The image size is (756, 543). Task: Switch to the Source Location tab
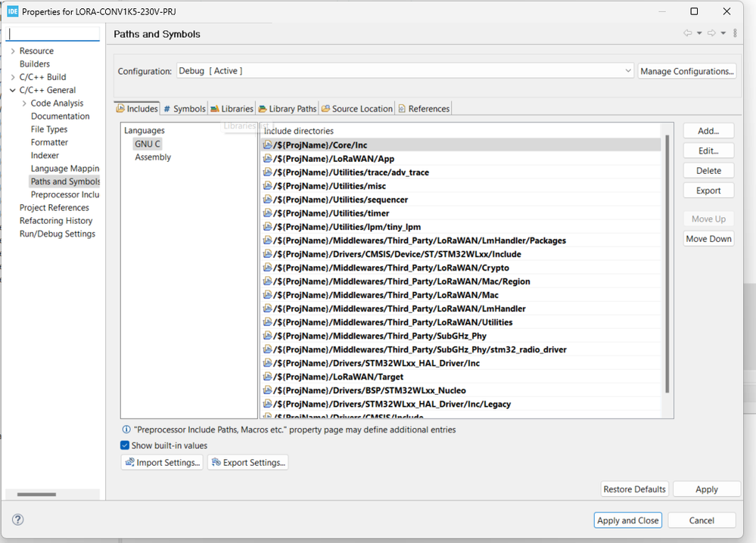tap(357, 109)
